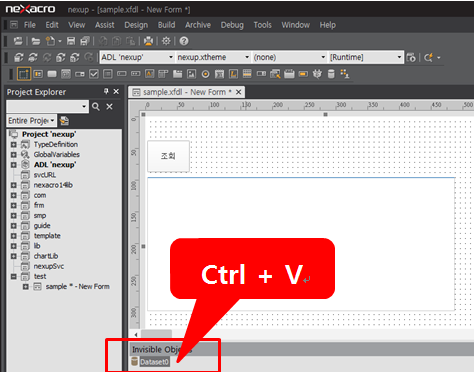Open the Help question mark icon
The height and width of the screenshot is (372, 474).
point(184,41)
